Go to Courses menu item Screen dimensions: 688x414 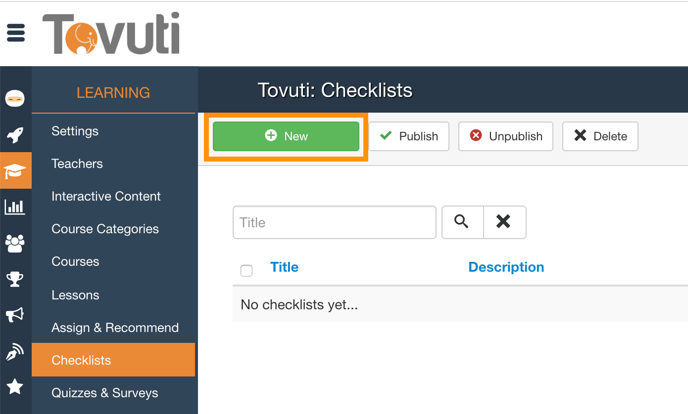point(75,262)
